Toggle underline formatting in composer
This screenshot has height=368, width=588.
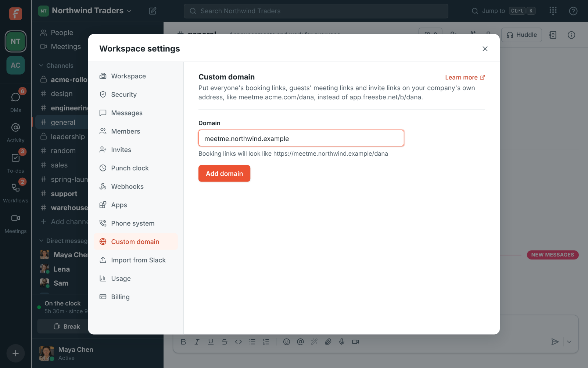point(211,342)
